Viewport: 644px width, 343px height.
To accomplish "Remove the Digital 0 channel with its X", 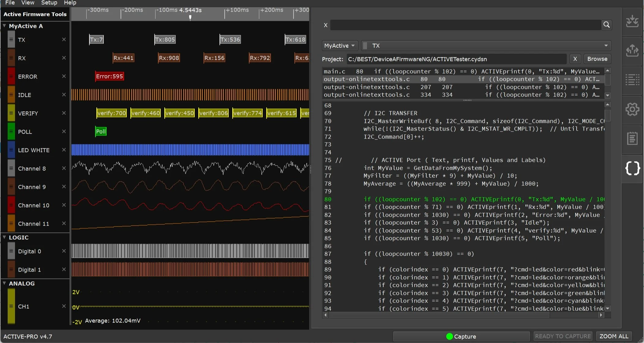I will tap(64, 251).
